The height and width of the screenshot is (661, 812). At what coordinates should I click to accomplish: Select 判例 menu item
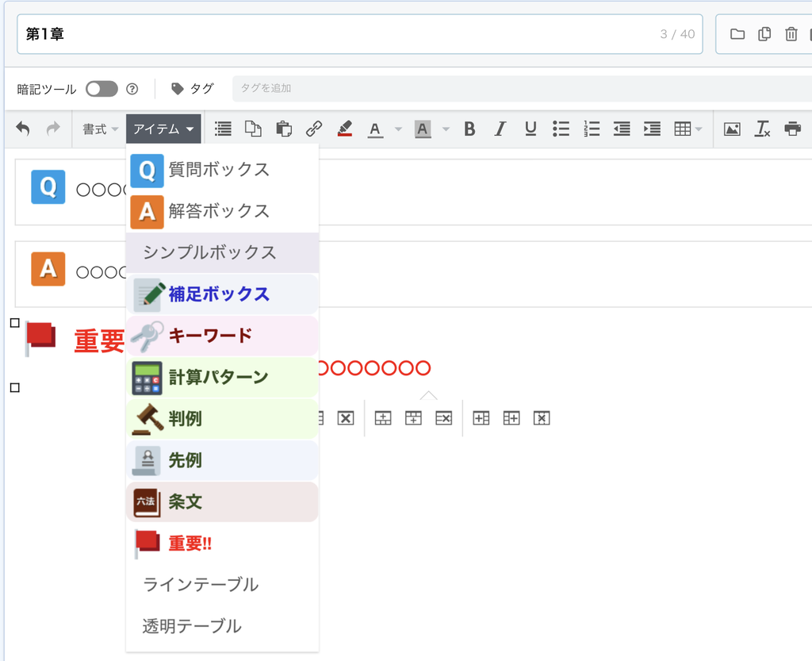tap(222, 418)
